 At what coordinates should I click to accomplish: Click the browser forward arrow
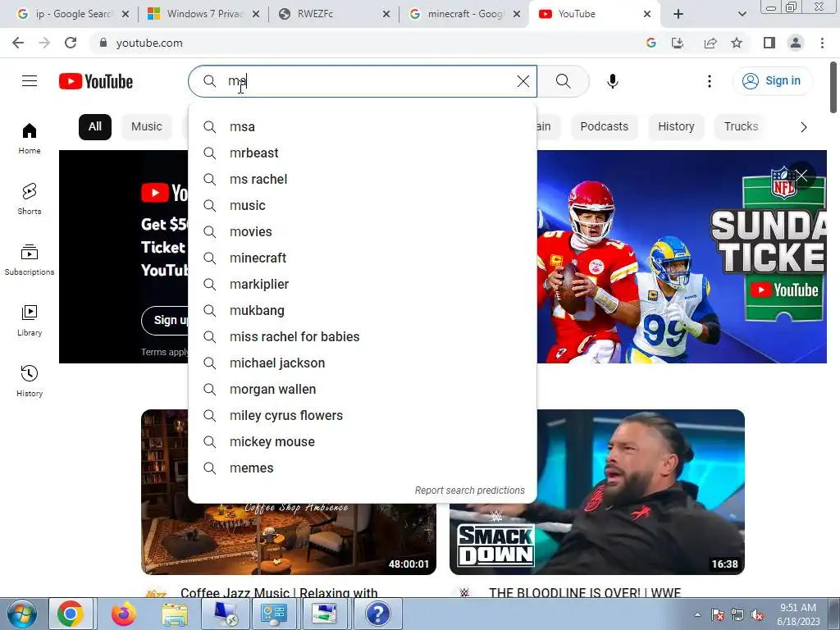44,43
